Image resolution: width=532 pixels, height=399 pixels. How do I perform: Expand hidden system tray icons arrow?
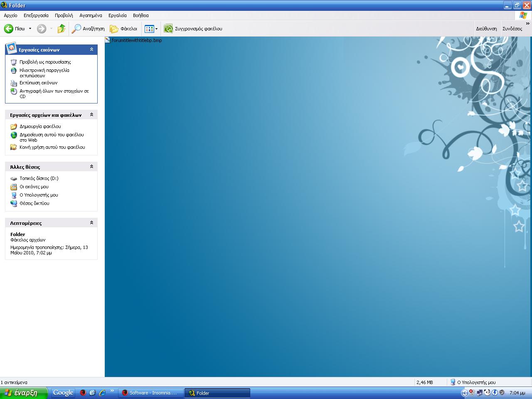(x=465, y=393)
